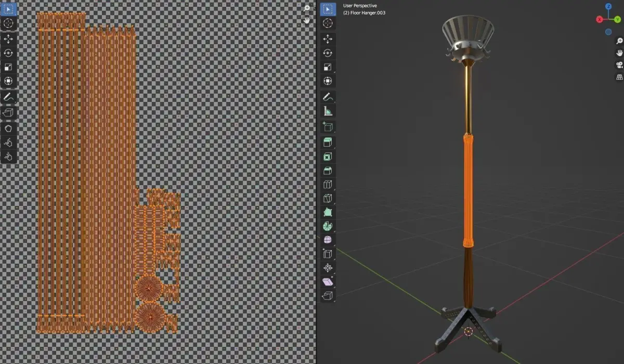The height and width of the screenshot is (364, 624).
Task: Toggle perspective/orthographic projection with the grid icon
Action: pos(619,77)
